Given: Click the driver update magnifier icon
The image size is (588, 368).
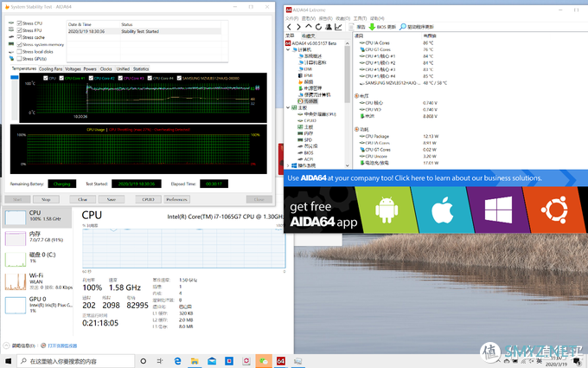Looking at the screenshot, I should pos(403,27).
